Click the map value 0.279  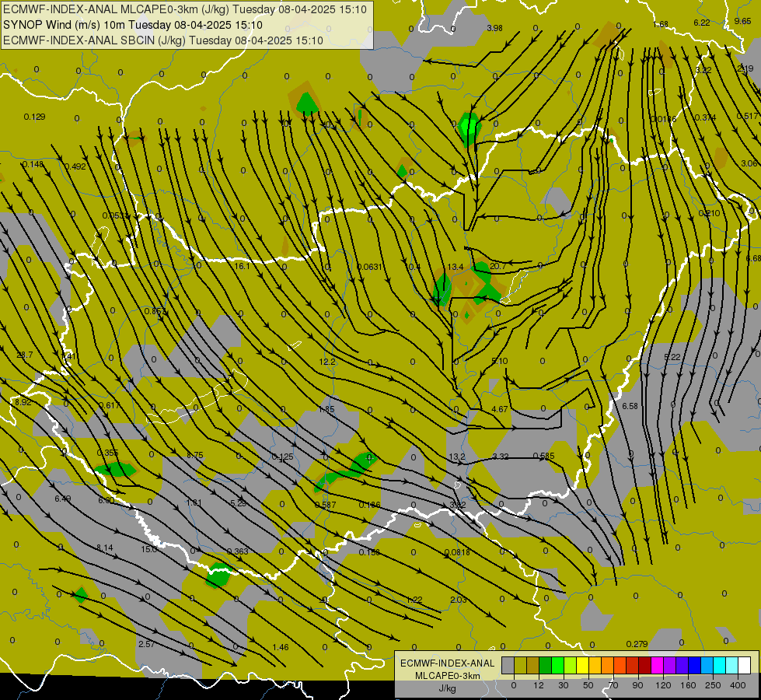point(637,644)
